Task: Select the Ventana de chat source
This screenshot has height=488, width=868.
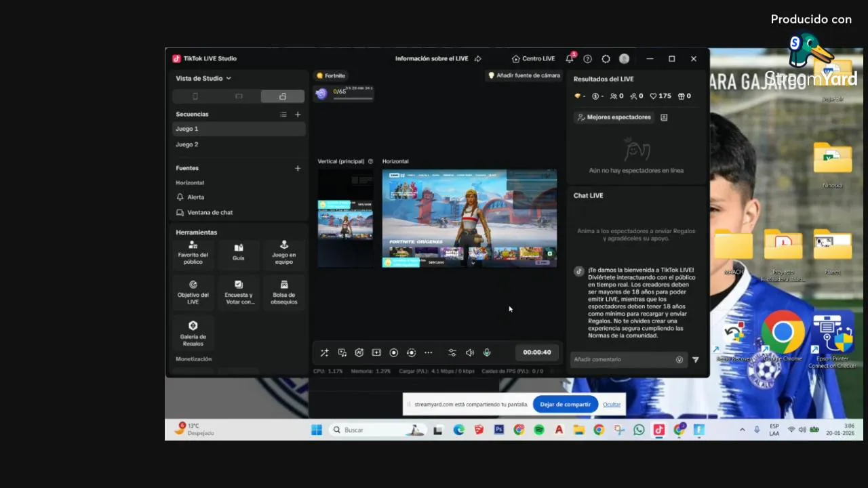Action: click(239, 212)
